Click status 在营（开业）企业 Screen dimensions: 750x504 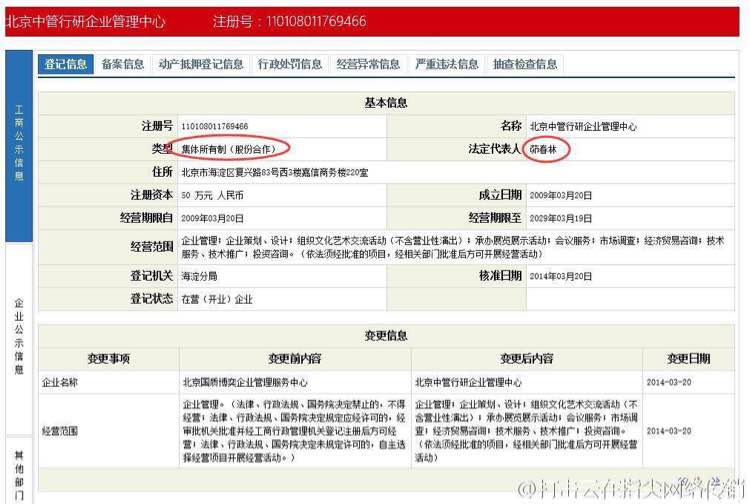[x=217, y=299]
